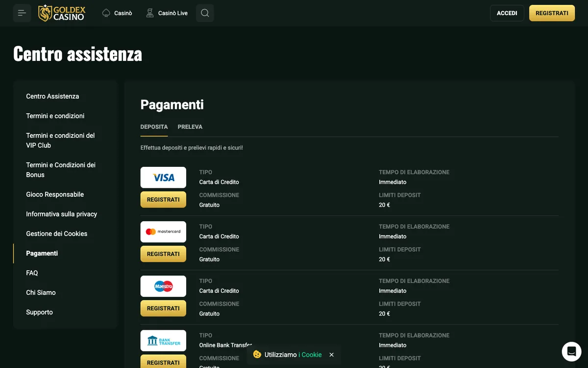This screenshot has width=588, height=368.
Task: Open Termini e condizioni del VIP Club
Action: tap(60, 140)
